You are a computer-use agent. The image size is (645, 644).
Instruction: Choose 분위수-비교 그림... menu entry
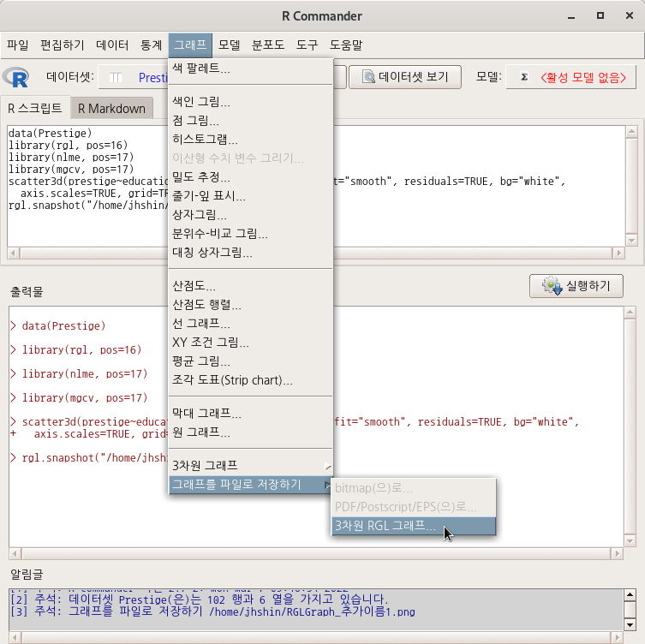coord(250,234)
